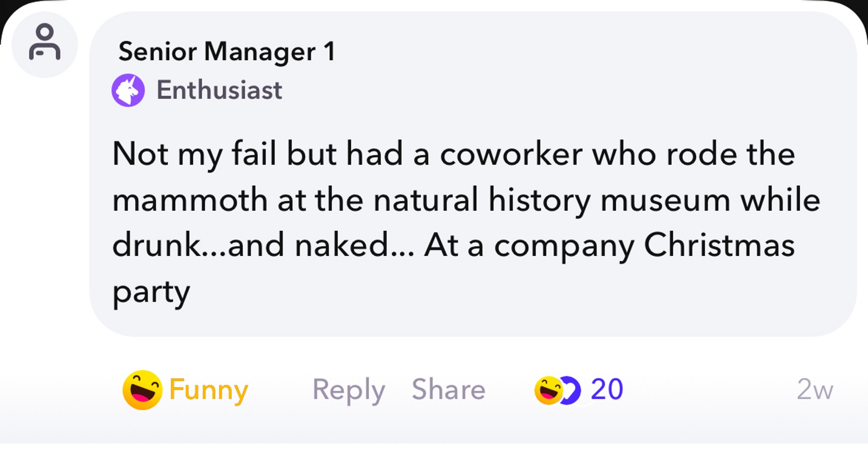Click the word "party" on the last line
Viewport: 868px width, 462px height.
(151, 292)
